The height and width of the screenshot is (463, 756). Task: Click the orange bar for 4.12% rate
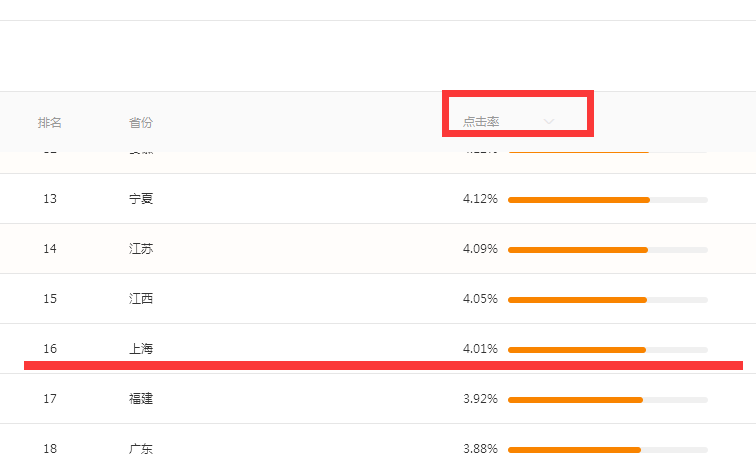coord(579,200)
